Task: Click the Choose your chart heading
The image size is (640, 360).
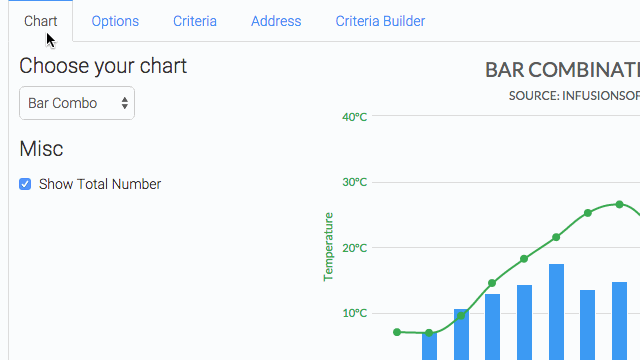Action: point(103,66)
